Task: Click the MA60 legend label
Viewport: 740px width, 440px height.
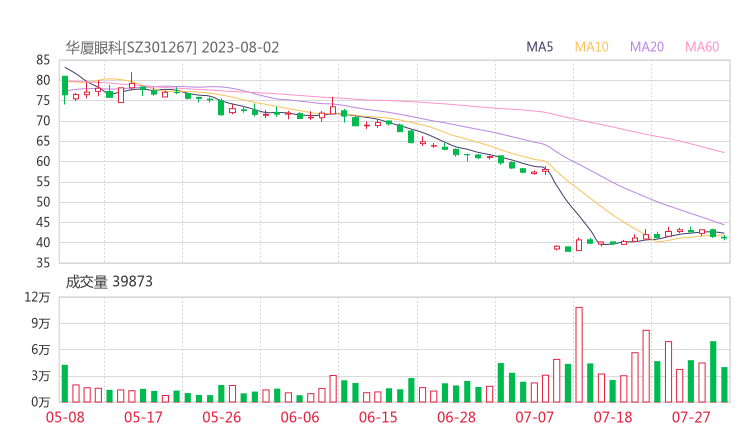Action: (x=702, y=47)
